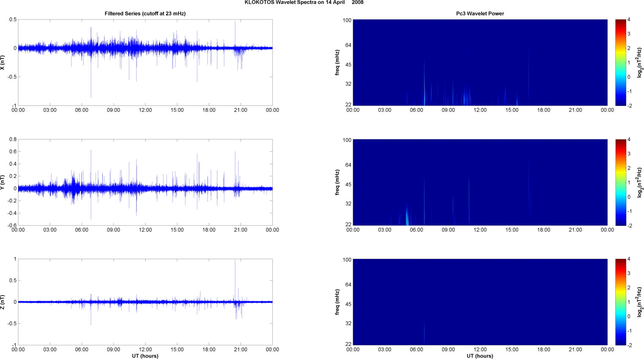This screenshot has height=359, width=644.
Task: Click the -0.5 tick on the X (nT) axis
Action: click(11, 77)
